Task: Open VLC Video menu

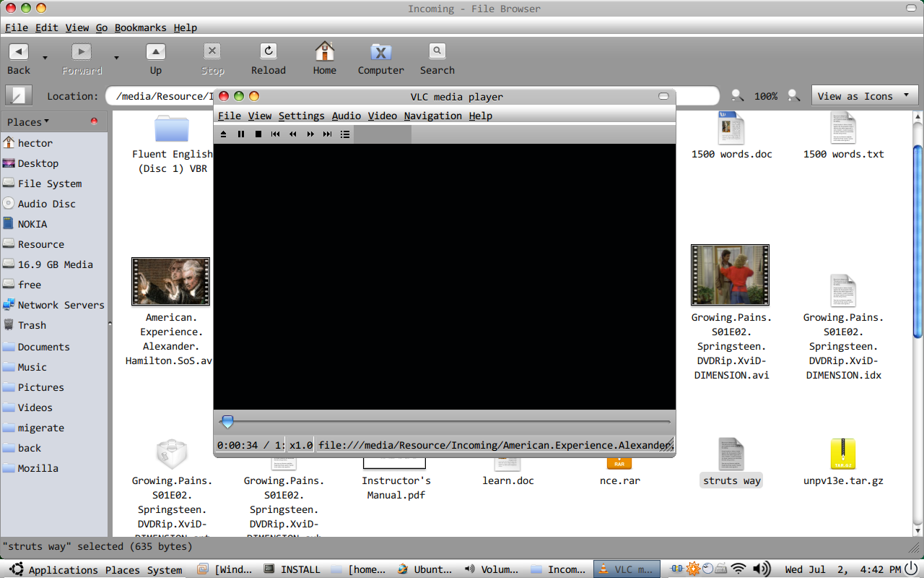Action: point(383,116)
